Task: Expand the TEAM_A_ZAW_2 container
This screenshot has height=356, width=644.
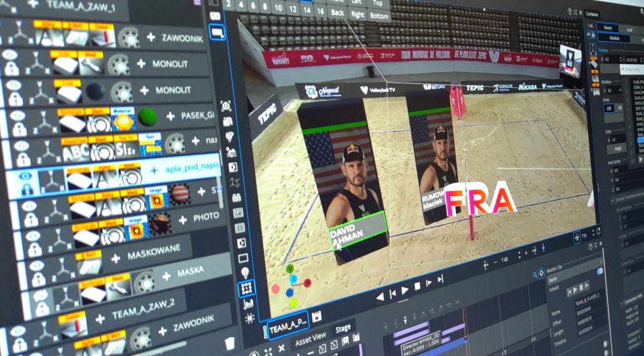Action: click(x=100, y=319)
